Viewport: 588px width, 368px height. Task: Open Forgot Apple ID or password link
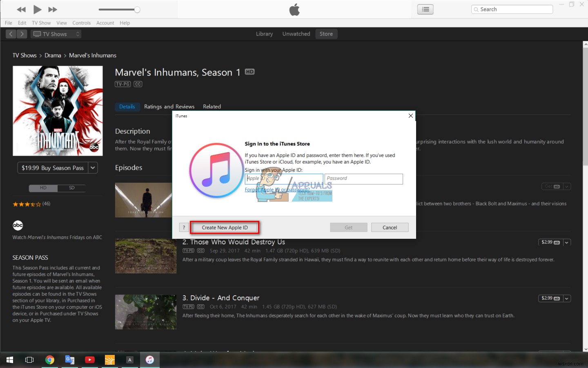(x=277, y=189)
